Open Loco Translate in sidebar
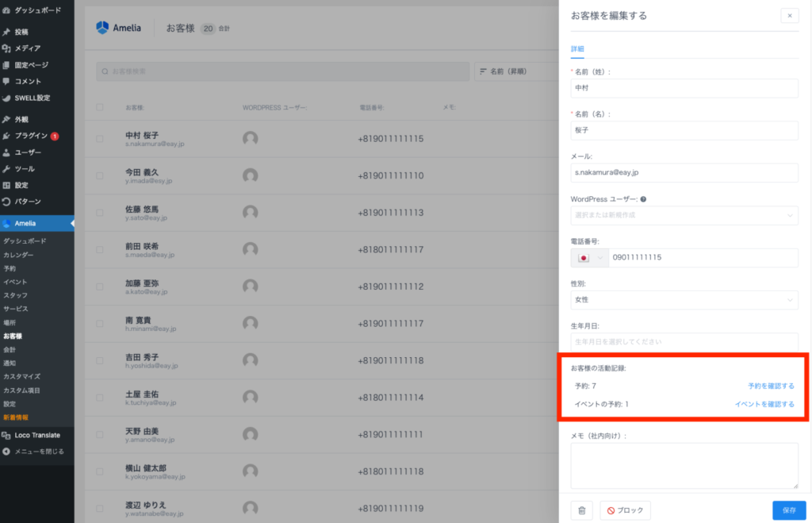The height and width of the screenshot is (523, 812). pos(36,435)
